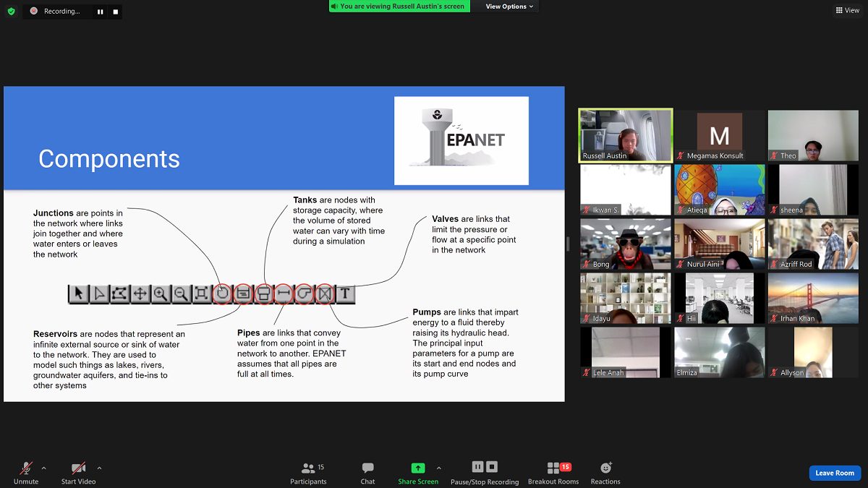Click the bold word "Pumps" on slide

coord(427,312)
